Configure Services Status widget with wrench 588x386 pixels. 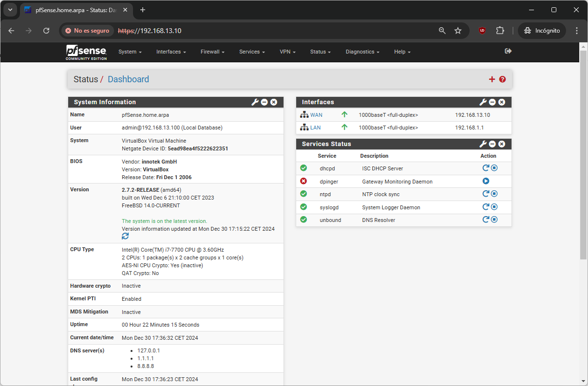pos(483,144)
